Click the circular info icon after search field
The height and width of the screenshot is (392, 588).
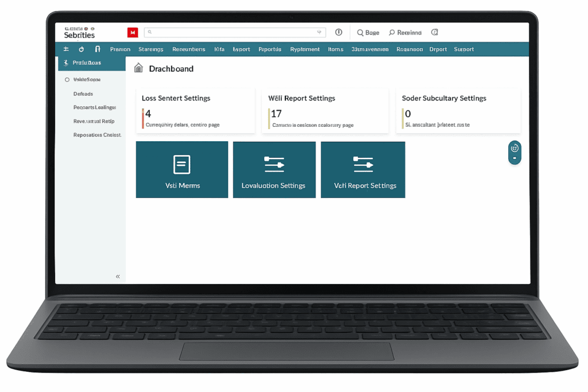(339, 33)
